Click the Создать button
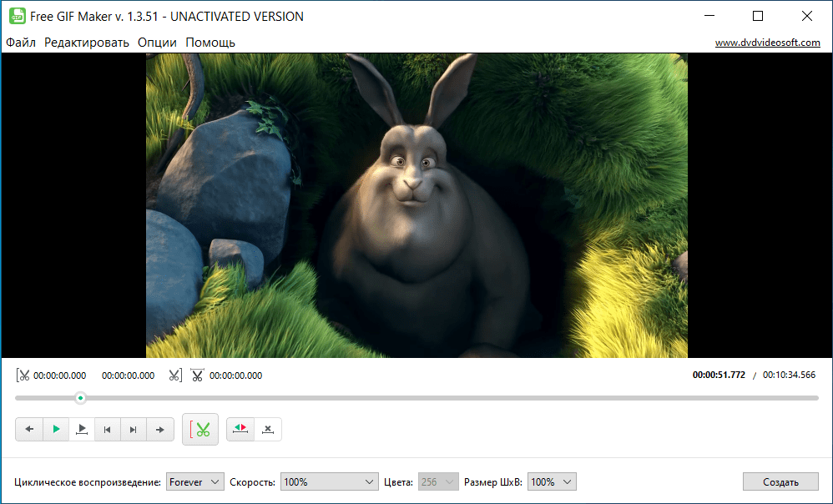Image resolution: width=833 pixels, height=504 pixels. (x=780, y=481)
